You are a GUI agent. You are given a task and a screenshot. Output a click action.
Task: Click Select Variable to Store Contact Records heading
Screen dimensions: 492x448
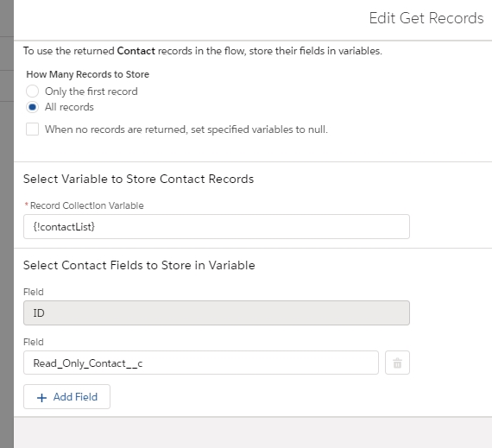(x=138, y=179)
